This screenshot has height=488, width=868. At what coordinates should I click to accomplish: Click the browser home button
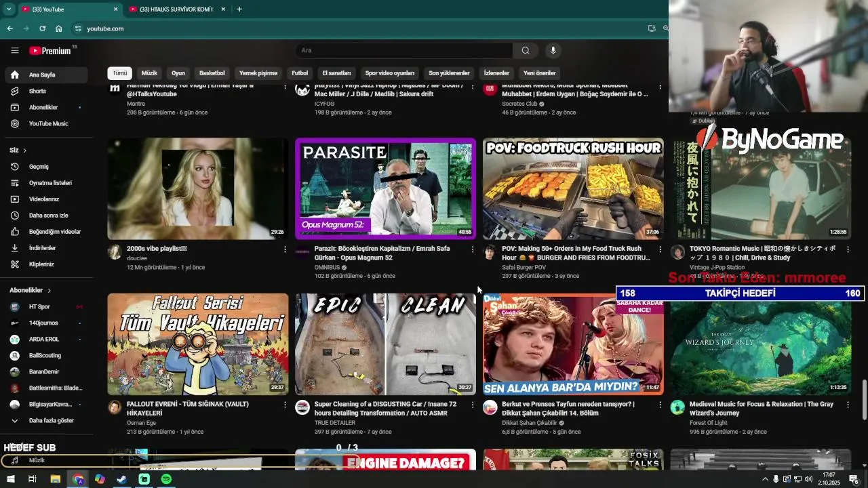point(59,28)
